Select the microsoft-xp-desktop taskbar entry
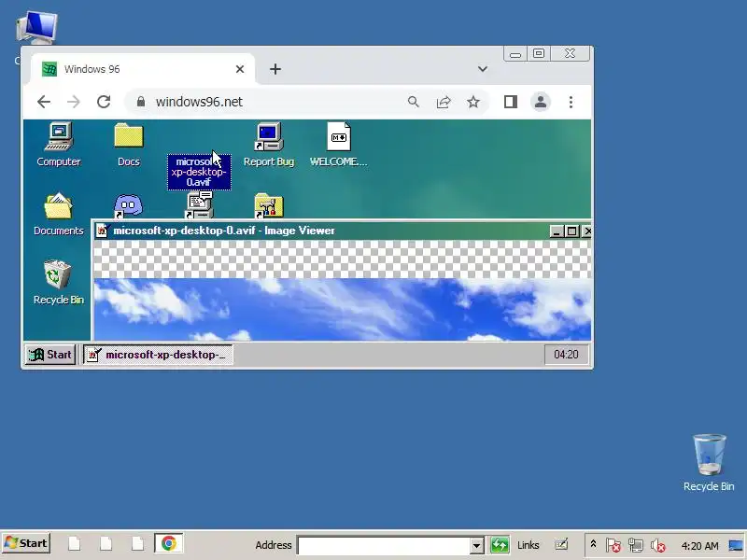Image resolution: width=747 pixels, height=560 pixels. pos(158,355)
